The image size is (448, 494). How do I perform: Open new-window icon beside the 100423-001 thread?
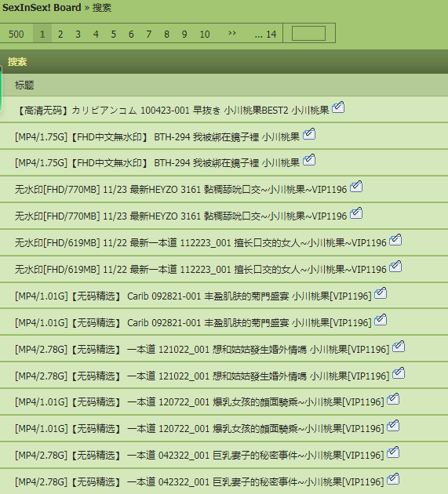(338, 107)
